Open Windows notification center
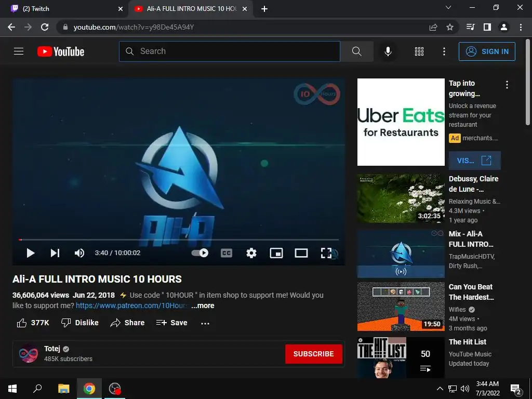Image resolution: width=532 pixels, height=399 pixels. pos(516,389)
